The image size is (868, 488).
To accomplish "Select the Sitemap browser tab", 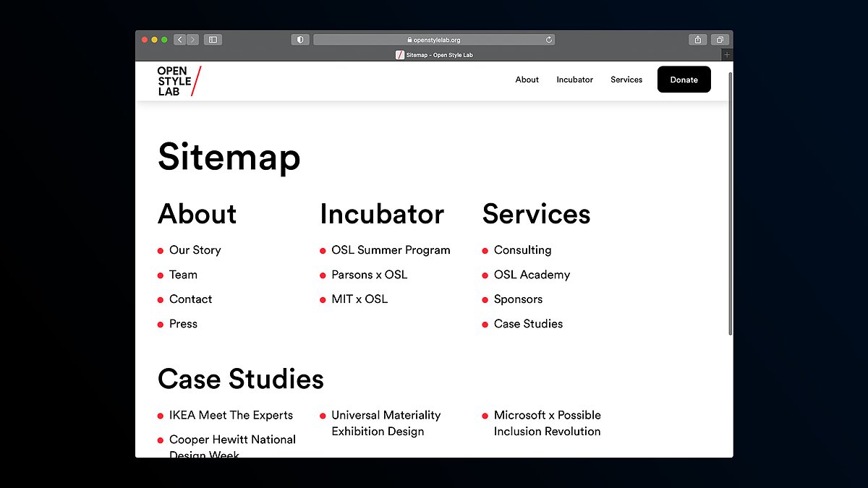I will [x=433, y=54].
